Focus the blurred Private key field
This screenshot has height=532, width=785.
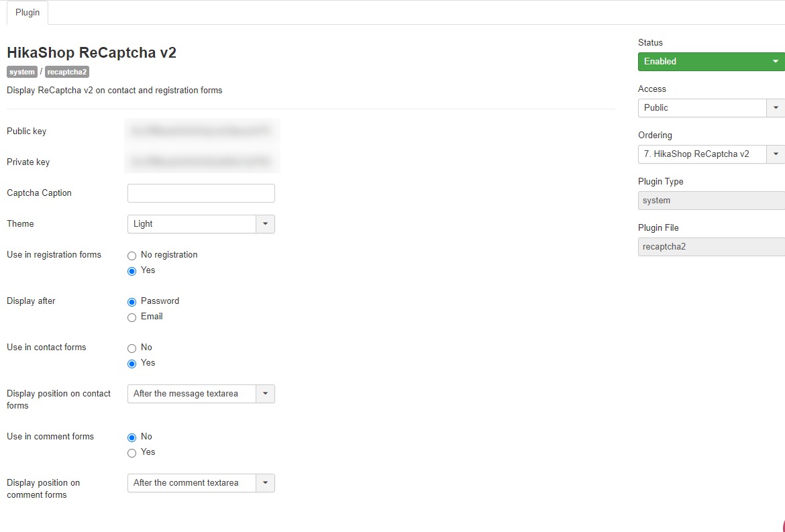[x=201, y=162]
